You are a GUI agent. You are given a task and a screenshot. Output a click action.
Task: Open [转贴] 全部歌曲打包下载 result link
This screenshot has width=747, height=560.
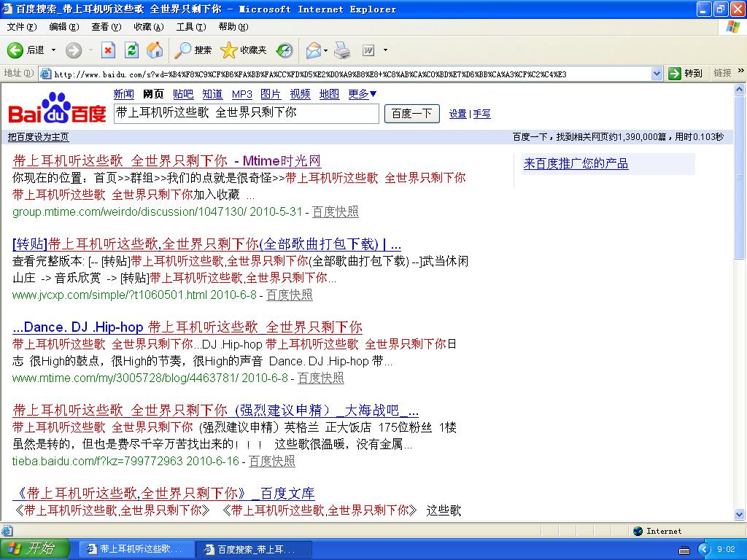click(206, 244)
